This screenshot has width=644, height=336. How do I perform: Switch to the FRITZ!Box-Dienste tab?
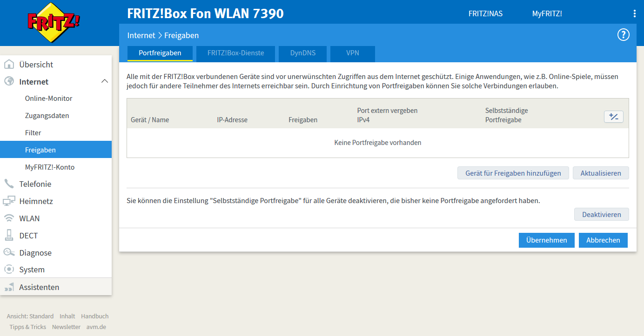pos(235,53)
